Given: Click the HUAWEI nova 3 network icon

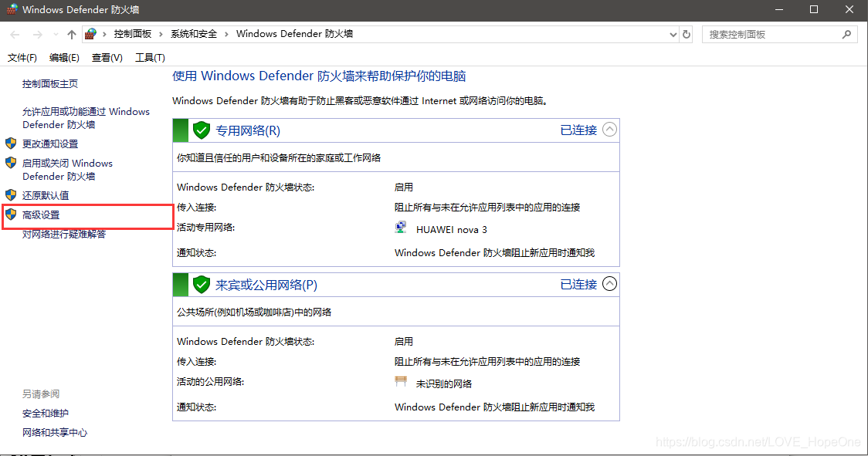Looking at the screenshot, I should (401, 228).
